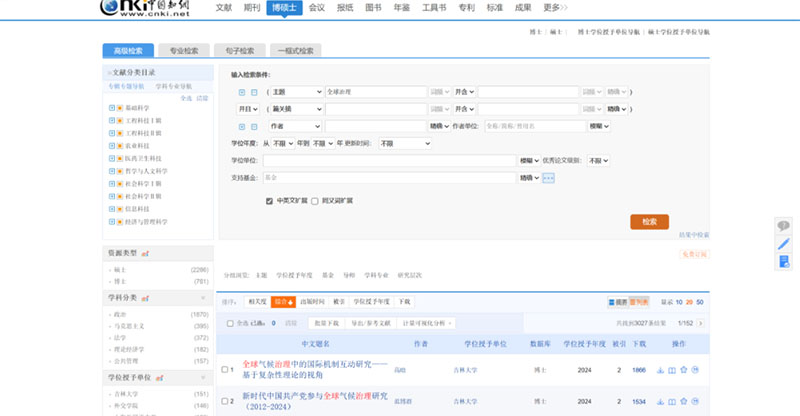
Task: Open the 作者 field type dropdown
Action: point(296,126)
